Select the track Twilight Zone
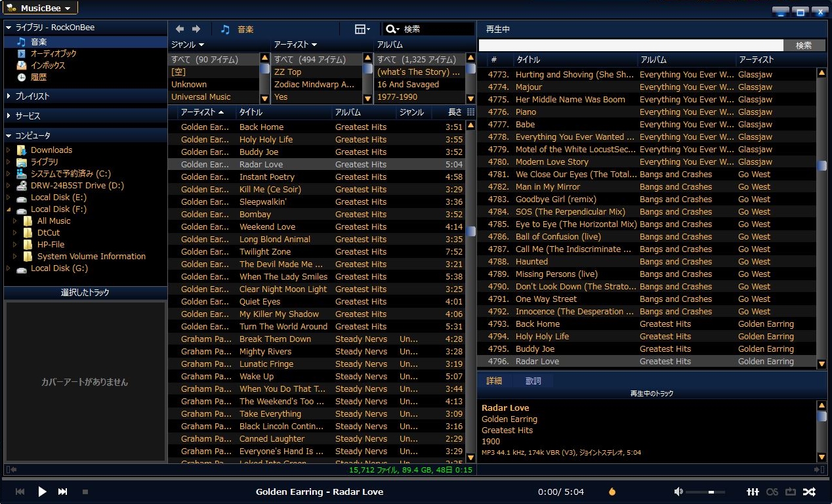This screenshot has width=832, height=504. pyautogui.click(x=265, y=251)
